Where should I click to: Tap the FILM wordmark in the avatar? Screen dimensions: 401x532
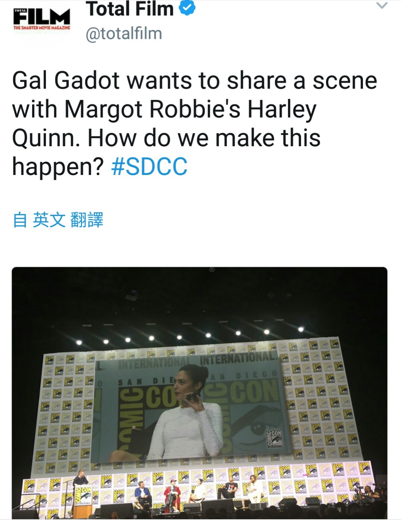click(41, 17)
